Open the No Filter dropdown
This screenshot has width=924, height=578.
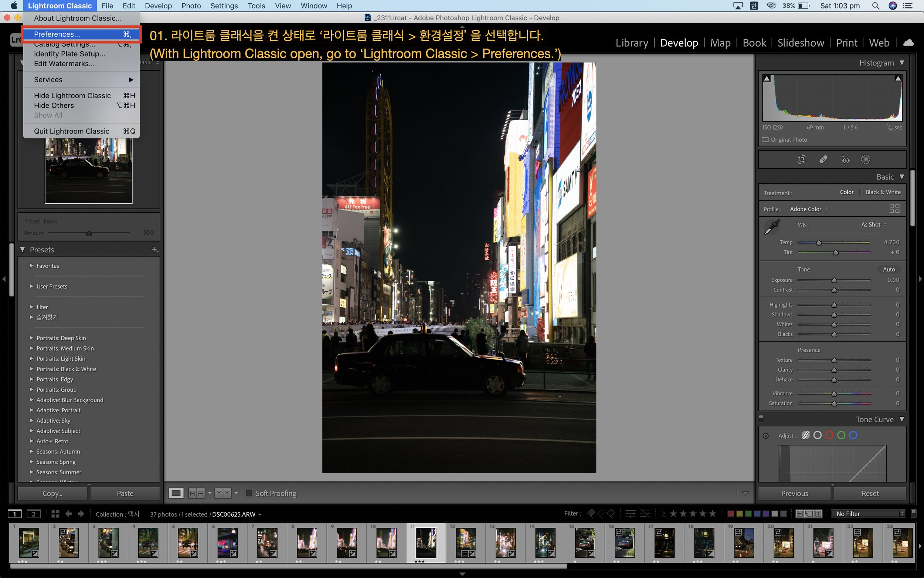[x=868, y=513]
